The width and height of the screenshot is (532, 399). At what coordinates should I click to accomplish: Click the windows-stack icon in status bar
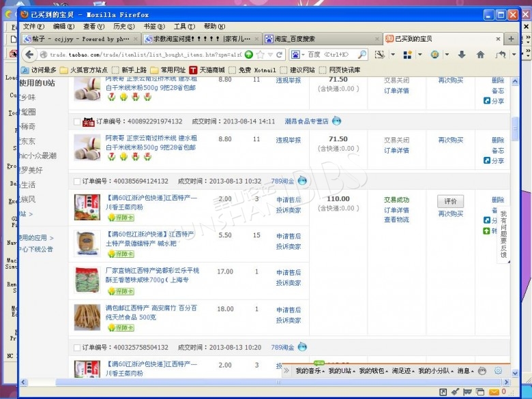[479, 392]
